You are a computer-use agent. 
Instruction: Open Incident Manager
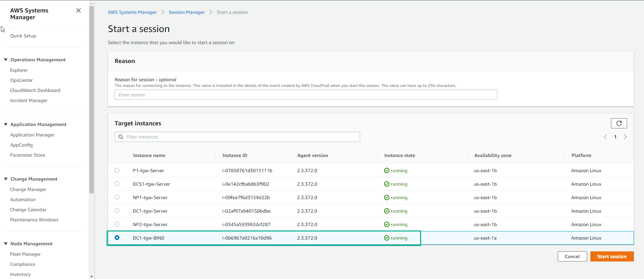pos(29,100)
